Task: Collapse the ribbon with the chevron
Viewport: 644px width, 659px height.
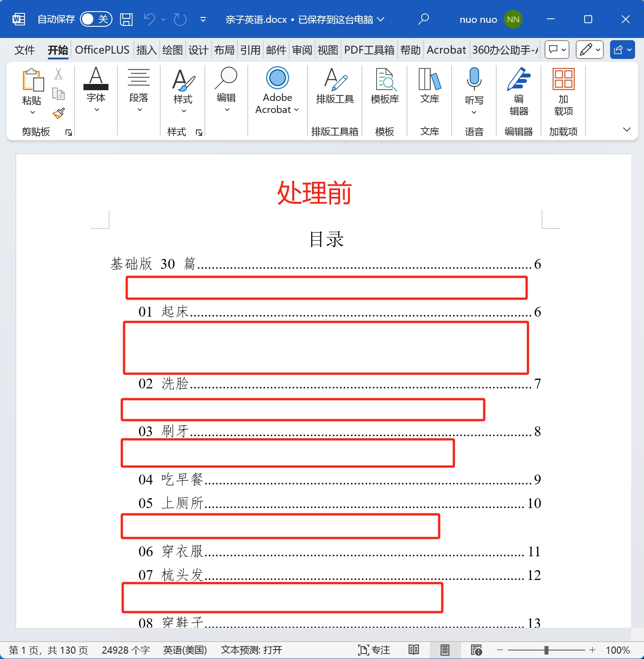Action: 627,129
